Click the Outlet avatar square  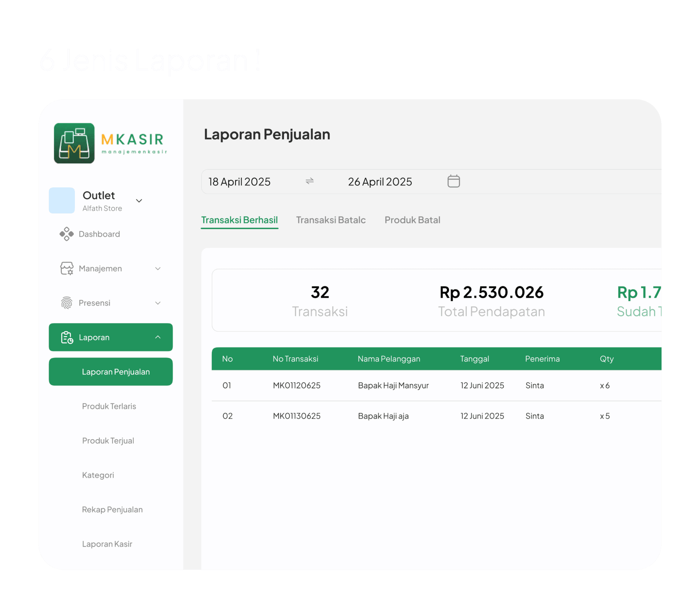[x=61, y=200]
